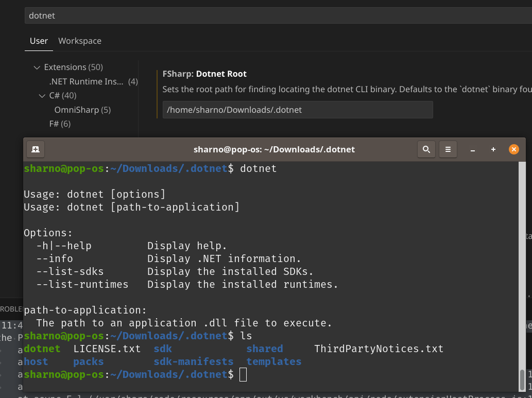Open the Problems panel behind the terminal
Screen dimensions: 532x398
[x=11, y=309]
